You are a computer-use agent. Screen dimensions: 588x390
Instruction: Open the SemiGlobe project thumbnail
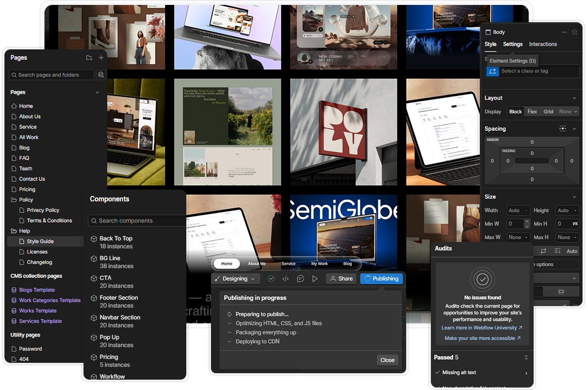[343, 233]
